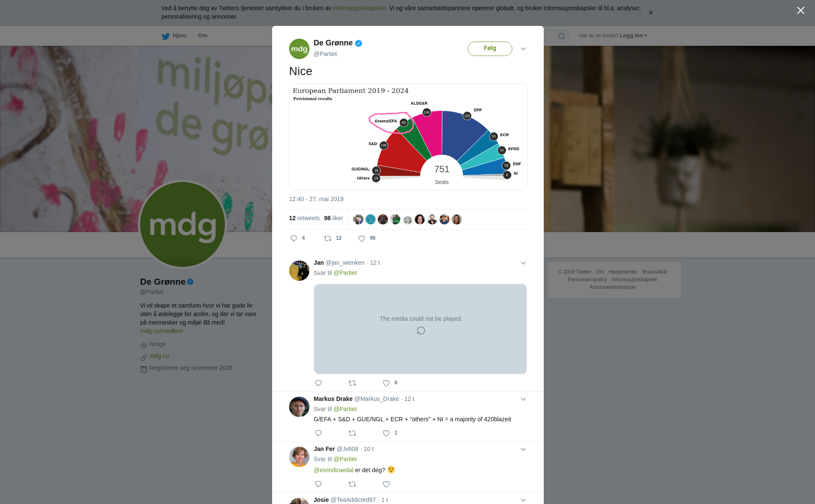Reply to Jan Fer's comment

[x=318, y=484]
